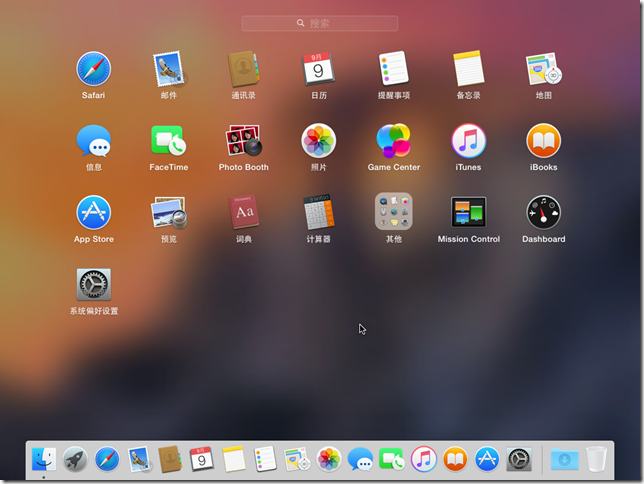The height and width of the screenshot is (484, 644).
Task: Click Launchpad rocket in the Dock
Action: (75, 459)
